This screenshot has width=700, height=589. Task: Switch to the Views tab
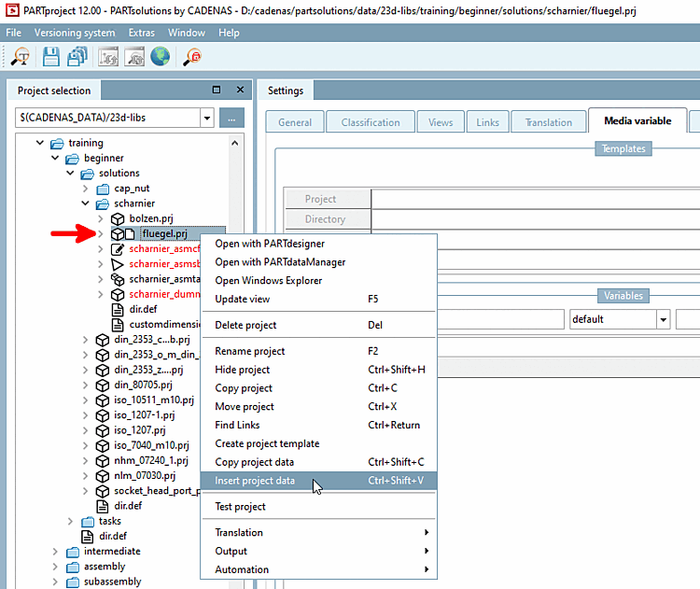point(441,122)
